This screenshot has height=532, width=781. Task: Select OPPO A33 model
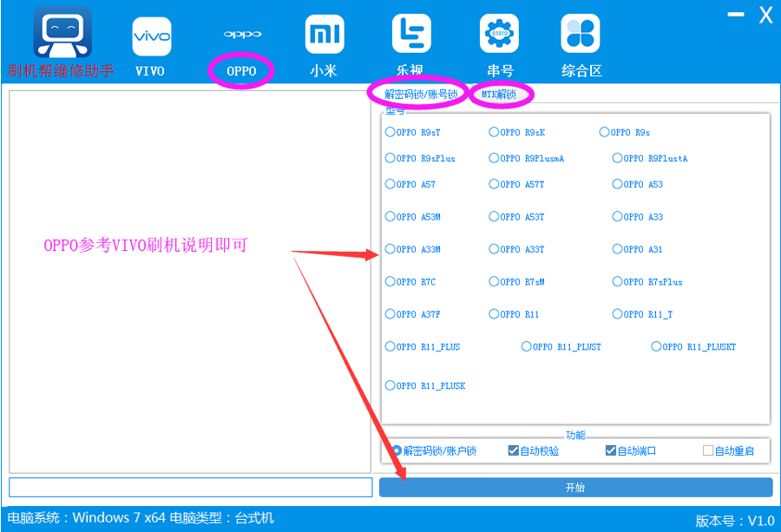[638, 217]
